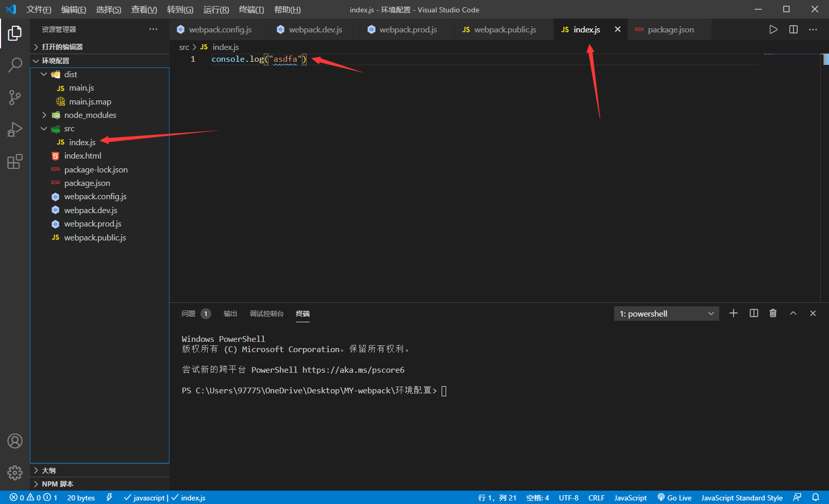Expand the Open Editors section

click(100, 47)
